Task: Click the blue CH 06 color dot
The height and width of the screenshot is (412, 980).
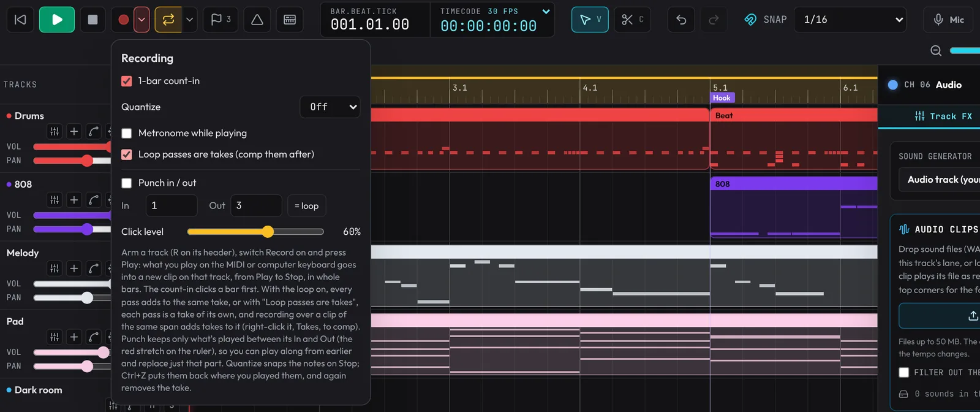Action: pos(893,85)
